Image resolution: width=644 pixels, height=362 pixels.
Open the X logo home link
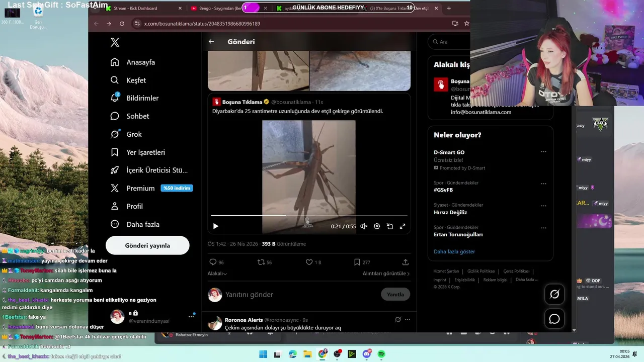coord(115,42)
